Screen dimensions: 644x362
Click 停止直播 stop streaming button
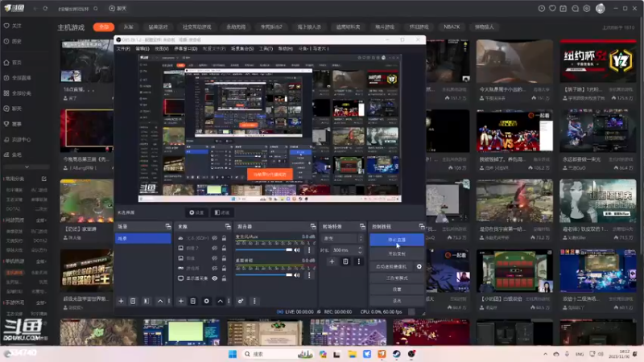point(397,240)
